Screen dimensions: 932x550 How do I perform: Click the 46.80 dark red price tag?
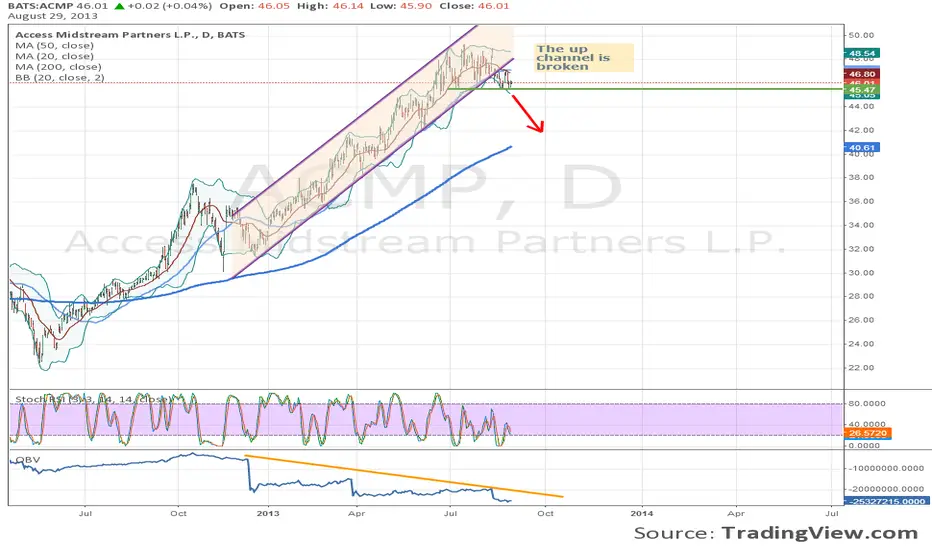(862, 74)
